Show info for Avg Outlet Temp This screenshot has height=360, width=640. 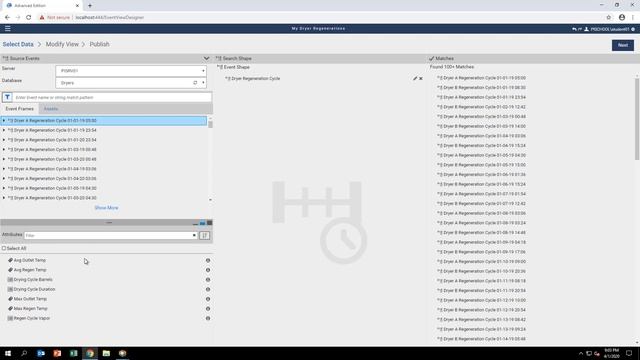tap(208, 260)
